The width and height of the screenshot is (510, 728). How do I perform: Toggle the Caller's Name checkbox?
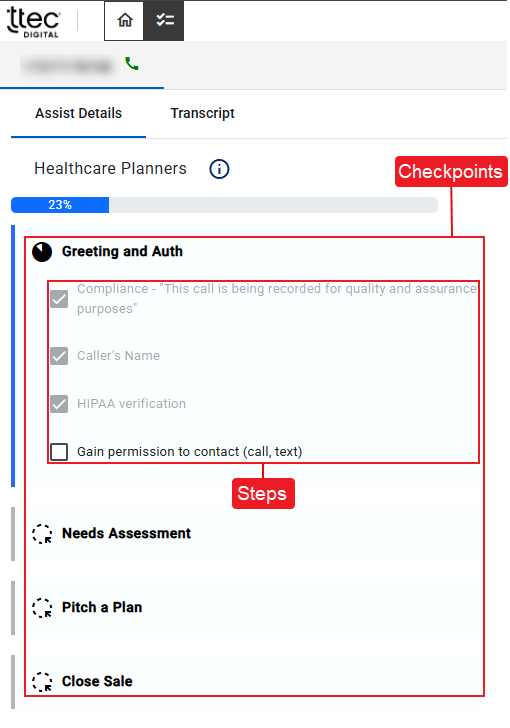tap(59, 356)
